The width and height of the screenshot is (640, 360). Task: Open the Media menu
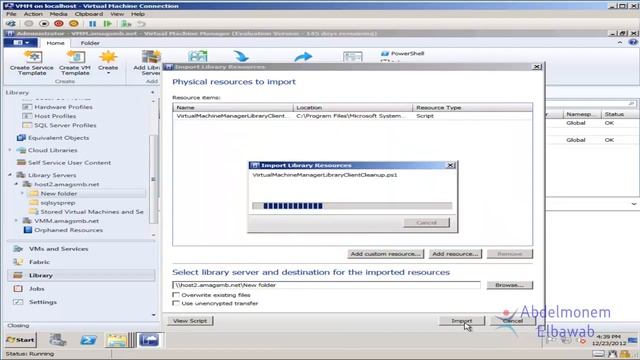pos(58,14)
